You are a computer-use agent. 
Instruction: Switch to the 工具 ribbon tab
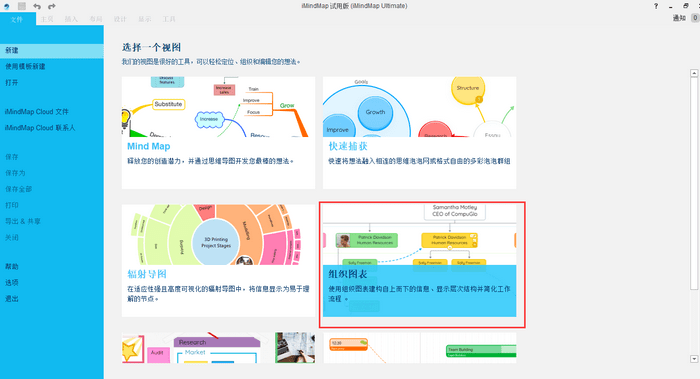tap(169, 19)
